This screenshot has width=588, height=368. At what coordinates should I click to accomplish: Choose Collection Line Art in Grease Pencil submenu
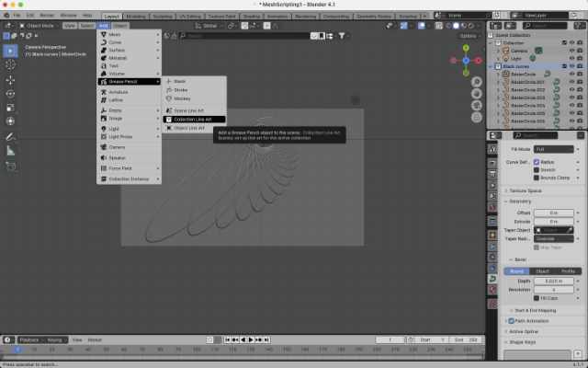click(x=194, y=119)
